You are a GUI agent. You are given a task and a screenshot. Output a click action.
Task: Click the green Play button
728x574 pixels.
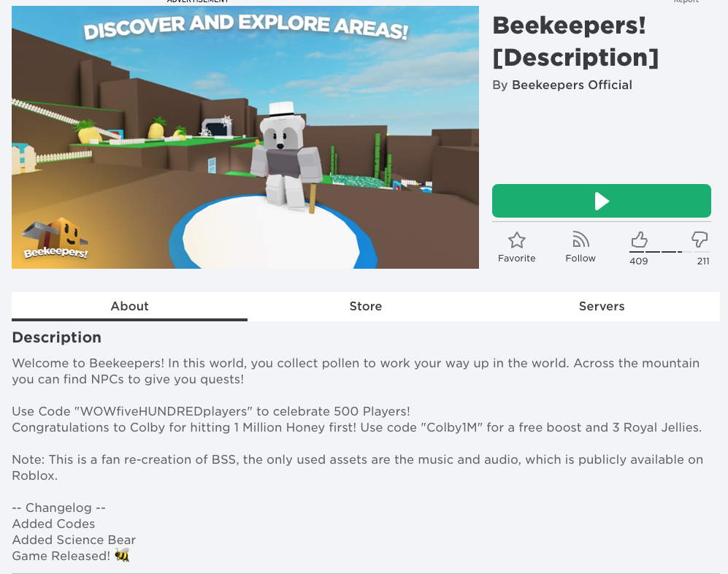pos(601,201)
